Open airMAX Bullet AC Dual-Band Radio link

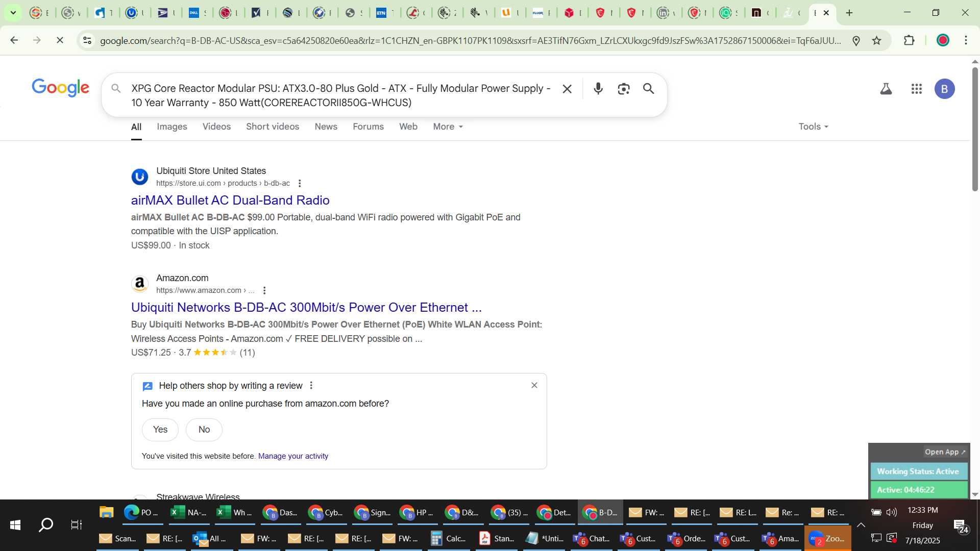coord(230,200)
